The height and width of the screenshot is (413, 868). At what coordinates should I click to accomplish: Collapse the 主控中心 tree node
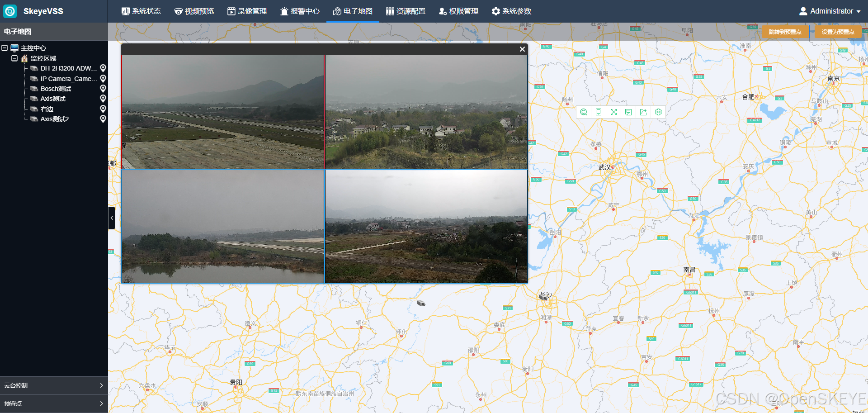click(5, 48)
